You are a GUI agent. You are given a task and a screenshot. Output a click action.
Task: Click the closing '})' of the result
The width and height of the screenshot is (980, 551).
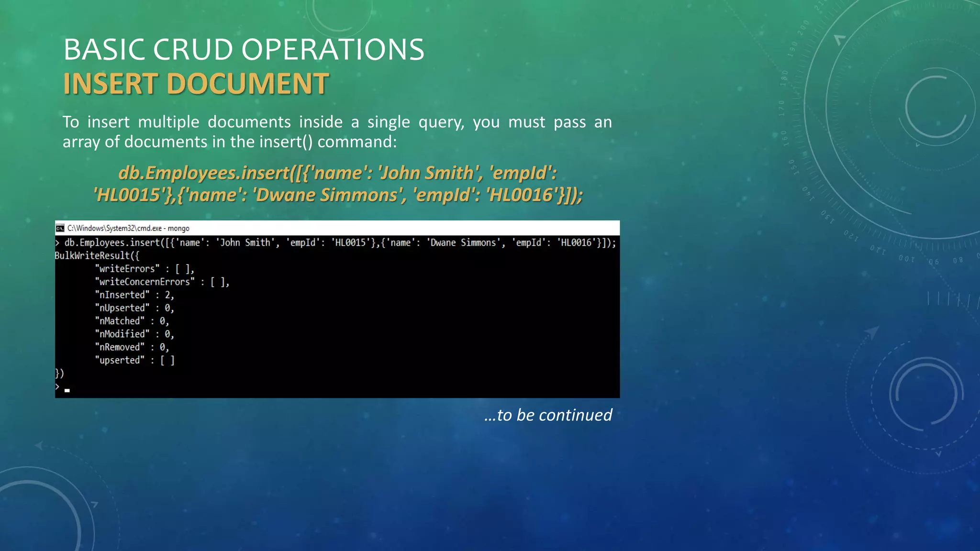coord(59,373)
